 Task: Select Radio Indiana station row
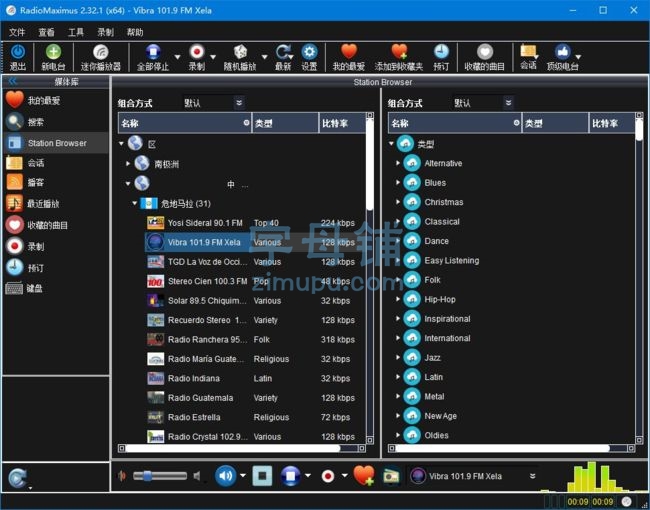255,379
